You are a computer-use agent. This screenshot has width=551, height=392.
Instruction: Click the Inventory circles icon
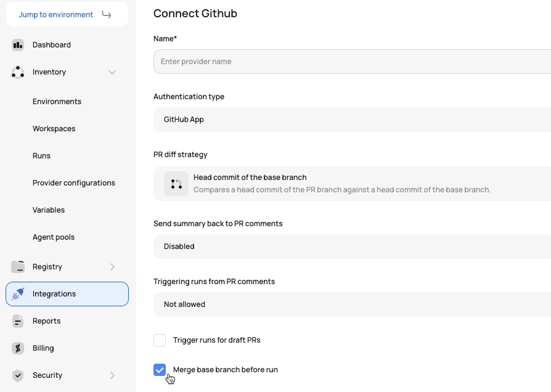click(18, 72)
